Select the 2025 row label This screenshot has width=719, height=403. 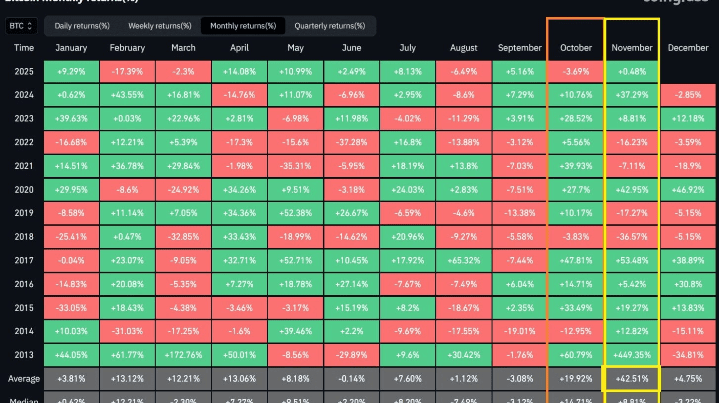(24, 72)
